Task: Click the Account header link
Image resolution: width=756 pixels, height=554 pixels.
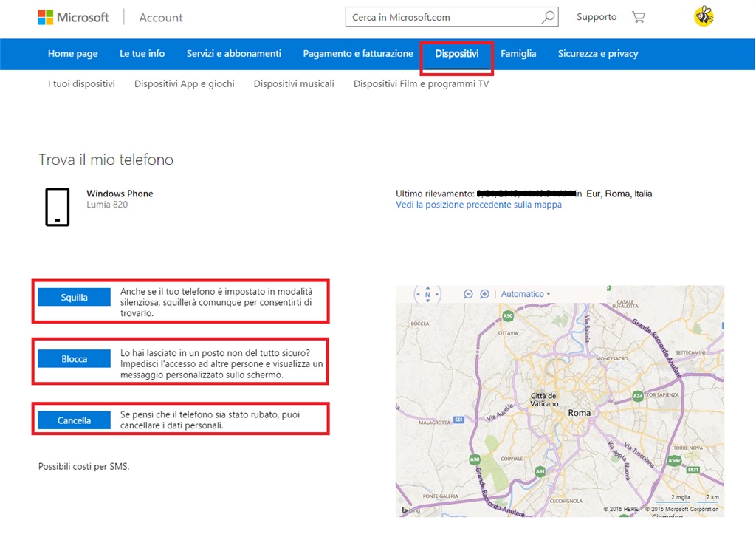Action: coord(161,18)
